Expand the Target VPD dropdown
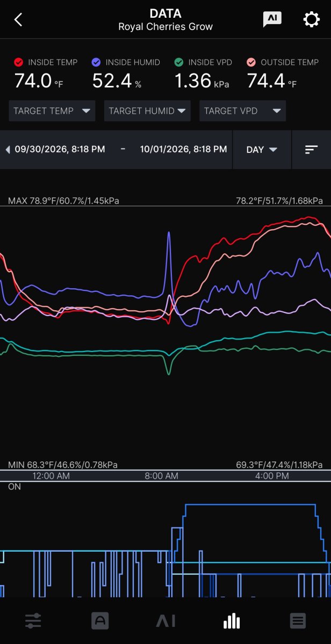 coord(242,111)
